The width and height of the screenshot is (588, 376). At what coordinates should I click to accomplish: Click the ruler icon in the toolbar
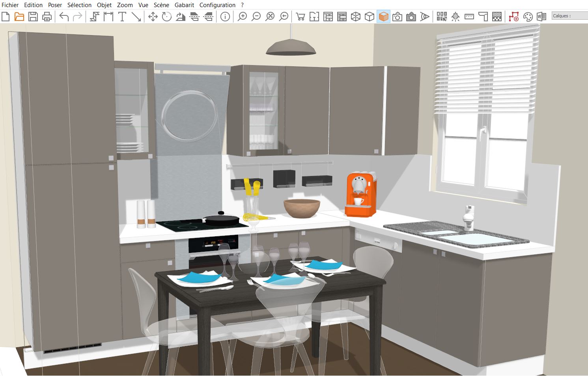click(x=469, y=17)
